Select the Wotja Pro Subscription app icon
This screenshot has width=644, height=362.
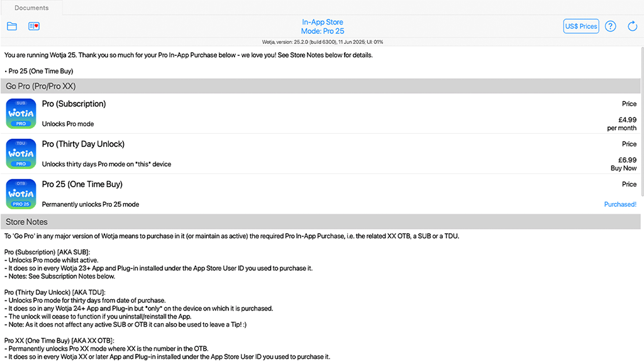21,114
